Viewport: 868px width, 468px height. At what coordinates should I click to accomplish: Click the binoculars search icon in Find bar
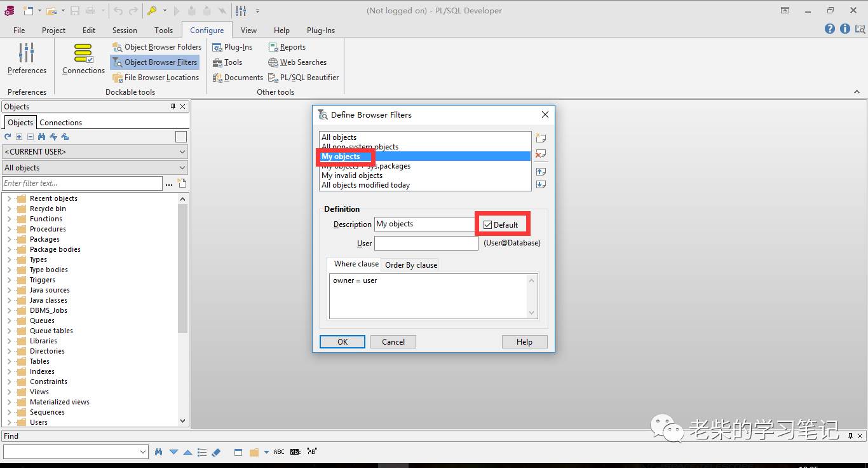click(159, 452)
